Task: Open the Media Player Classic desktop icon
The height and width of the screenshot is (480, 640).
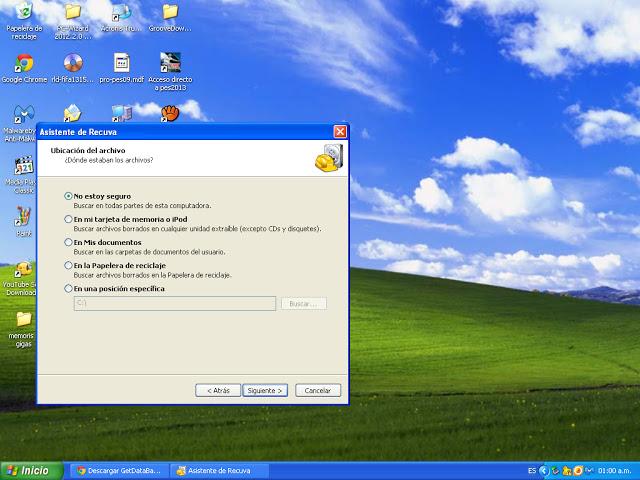Action: click(22, 166)
